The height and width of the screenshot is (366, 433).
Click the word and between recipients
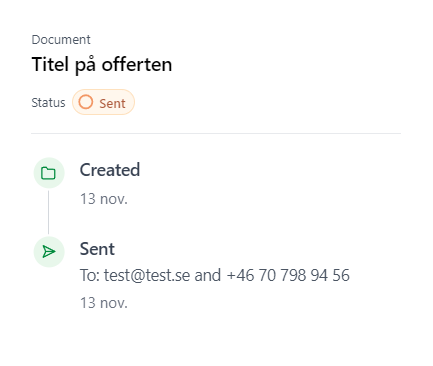(x=208, y=275)
